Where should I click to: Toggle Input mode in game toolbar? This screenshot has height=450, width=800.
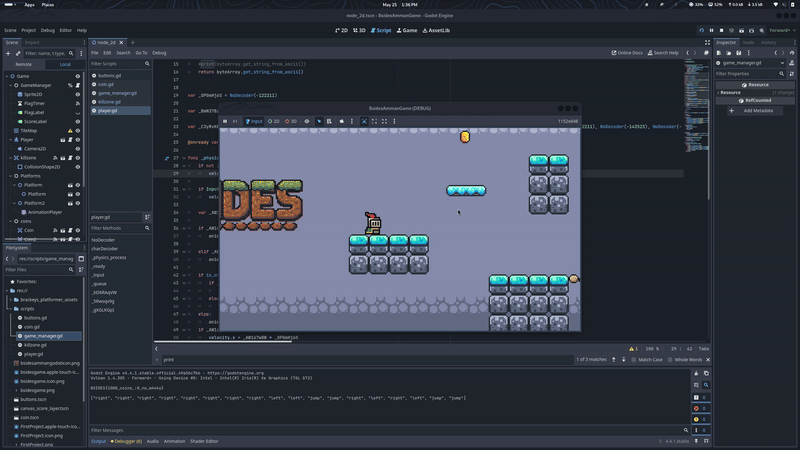(254, 121)
